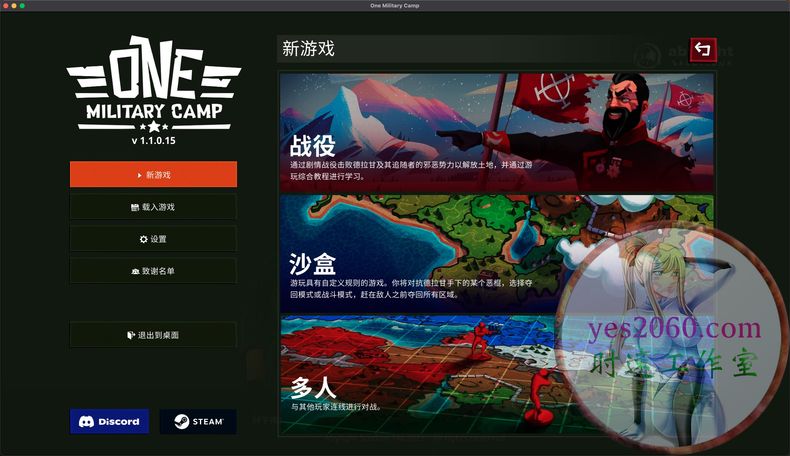Click the 载入游戏 load game button
Viewport: 790px width, 456px height.
coord(153,207)
